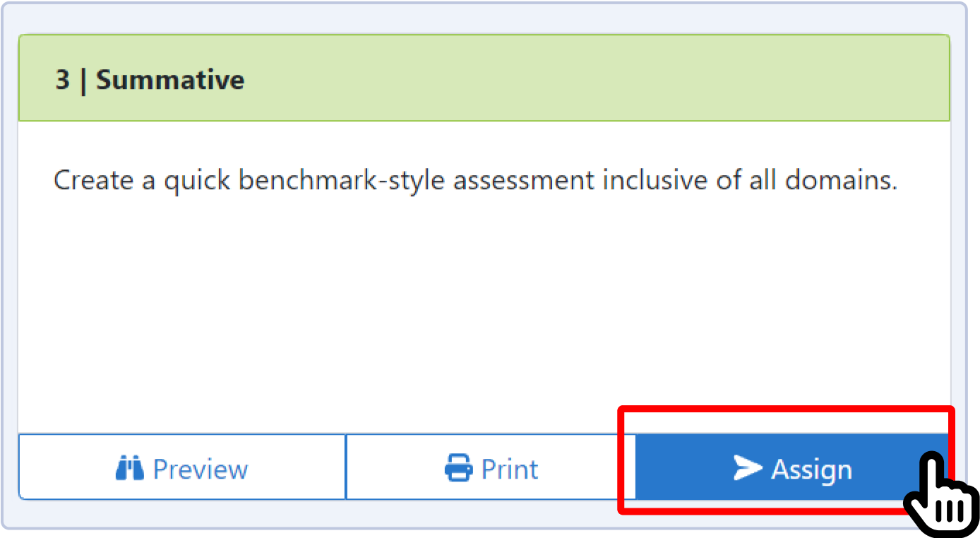Click the word 'Preview' label
This screenshot has height=538, width=980.
click(201, 469)
